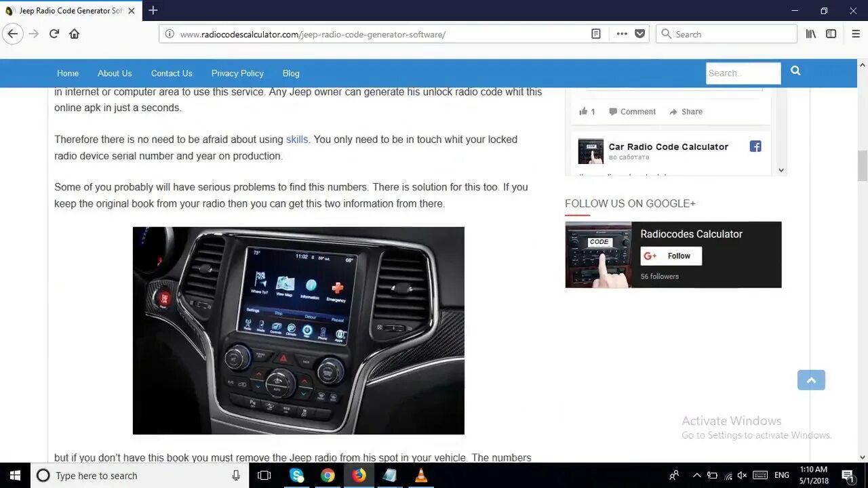Open the People icon in taskbar
The width and height of the screenshot is (868, 488).
674,475
